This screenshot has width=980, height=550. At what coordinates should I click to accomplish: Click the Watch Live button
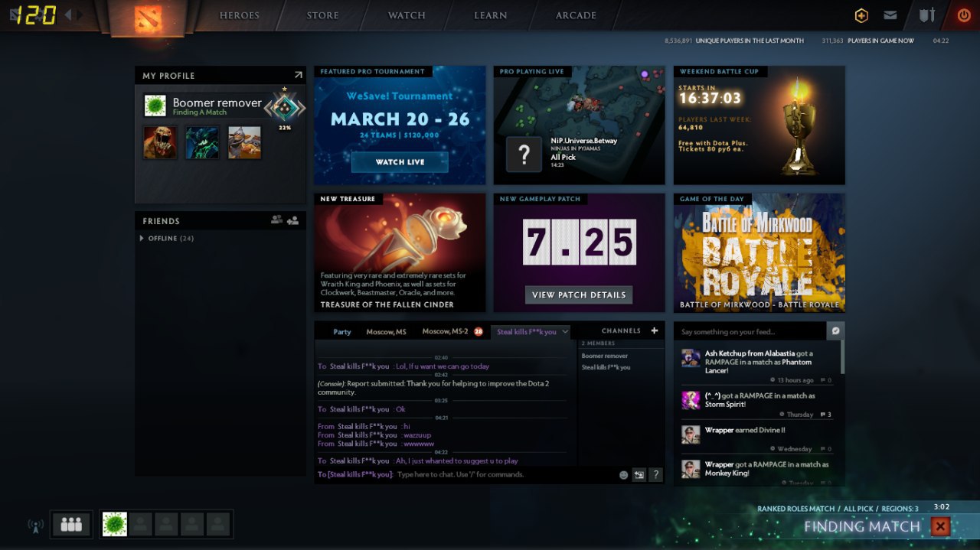[400, 162]
